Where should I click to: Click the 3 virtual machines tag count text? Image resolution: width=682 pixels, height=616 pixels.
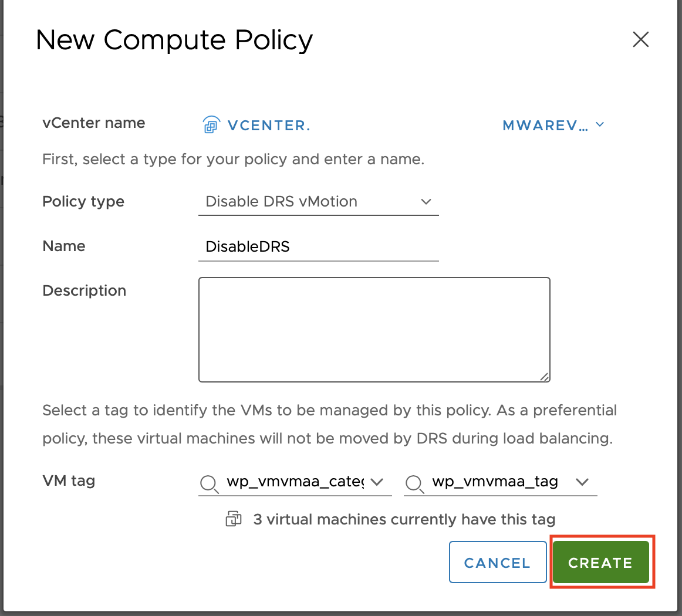coord(404,519)
